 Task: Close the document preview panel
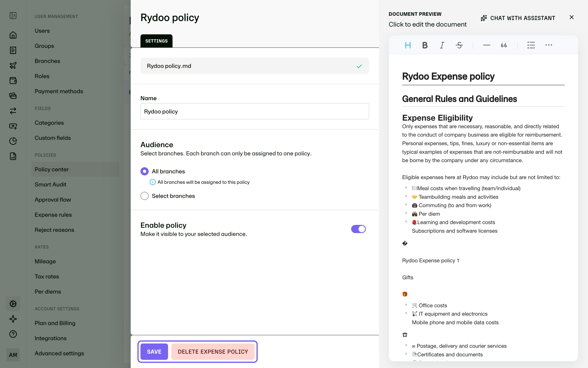pos(571,17)
